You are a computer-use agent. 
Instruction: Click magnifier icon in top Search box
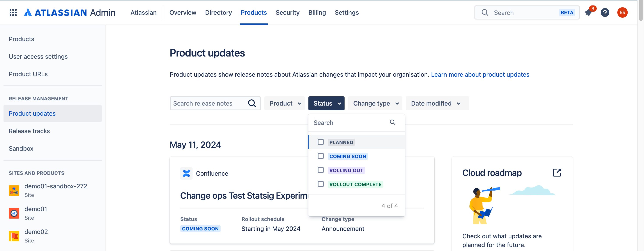[485, 12]
